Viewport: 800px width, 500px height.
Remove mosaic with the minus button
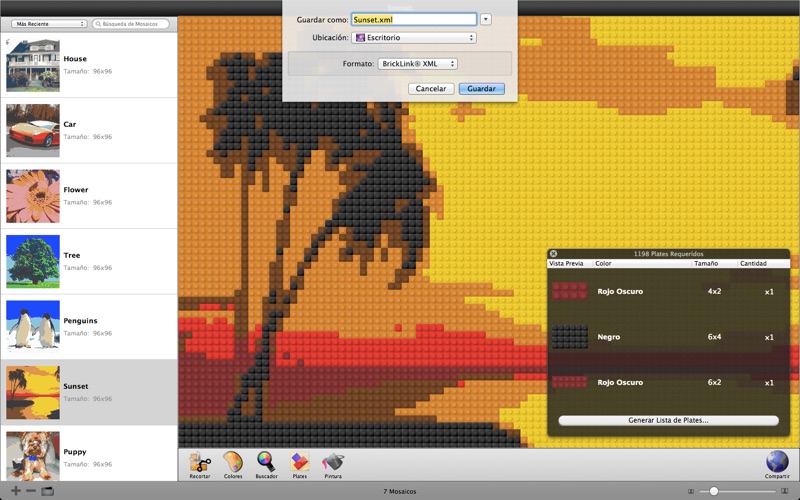pyautogui.click(x=31, y=491)
